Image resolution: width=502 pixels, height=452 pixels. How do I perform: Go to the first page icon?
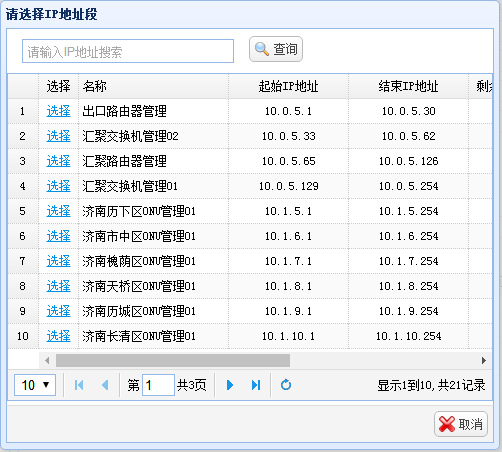(79, 385)
